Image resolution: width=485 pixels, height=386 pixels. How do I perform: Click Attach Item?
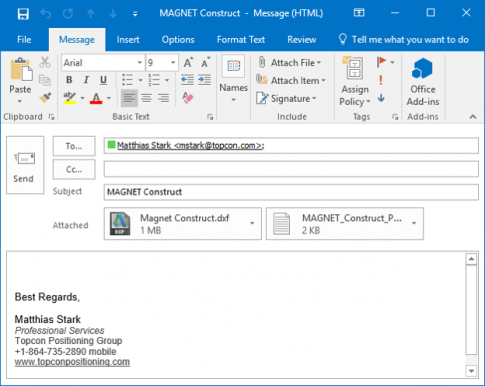(x=291, y=80)
